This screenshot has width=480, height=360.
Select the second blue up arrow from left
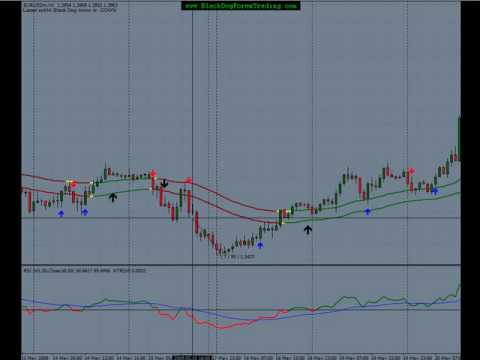click(x=85, y=212)
